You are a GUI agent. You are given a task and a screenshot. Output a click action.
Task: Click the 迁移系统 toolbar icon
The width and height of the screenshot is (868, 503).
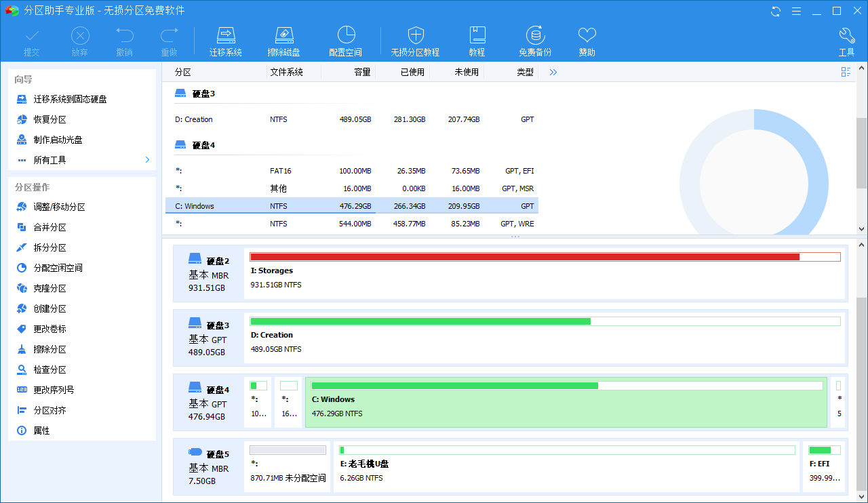pos(225,35)
